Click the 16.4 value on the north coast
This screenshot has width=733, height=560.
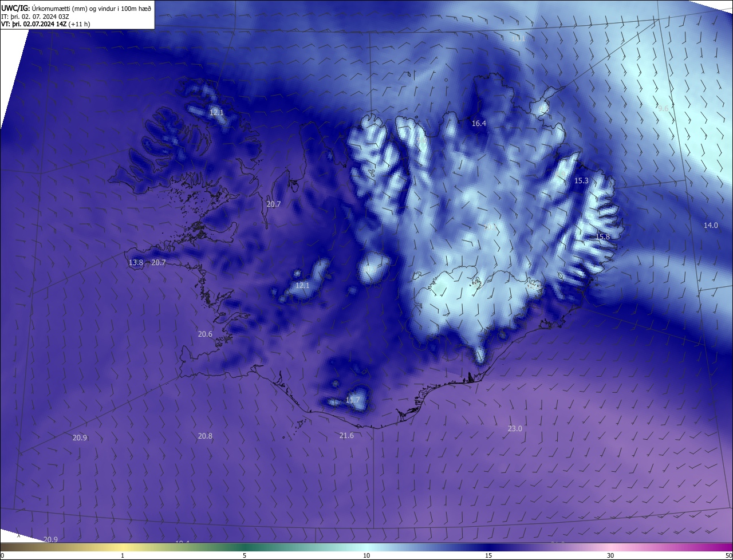pyautogui.click(x=479, y=124)
